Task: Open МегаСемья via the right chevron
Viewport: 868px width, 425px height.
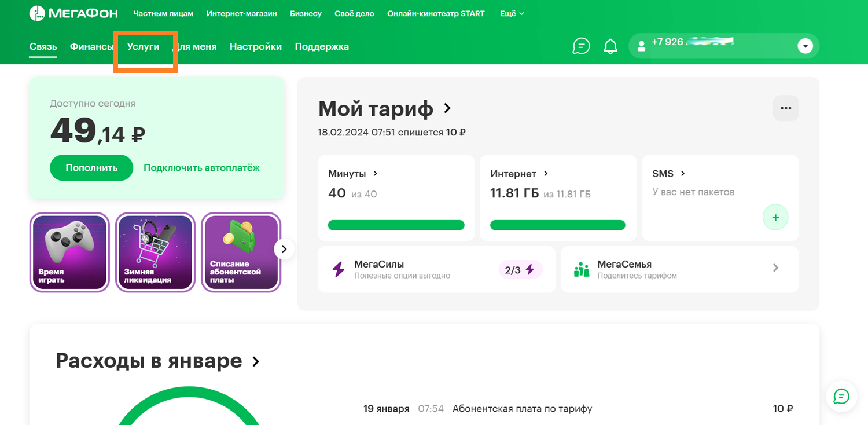Action: click(776, 268)
